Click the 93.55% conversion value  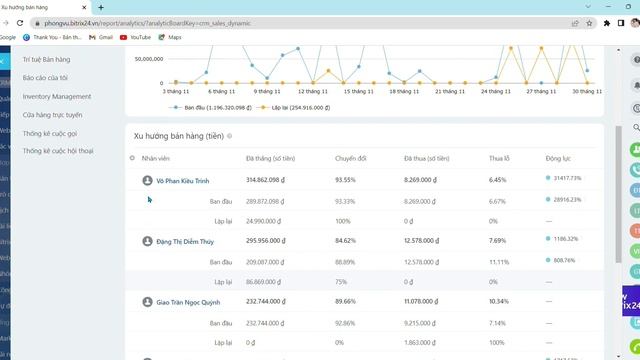pos(345,180)
